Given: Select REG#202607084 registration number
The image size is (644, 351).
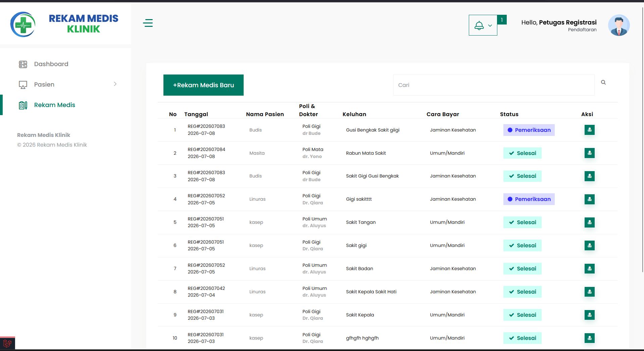Looking at the screenshot, I should (206, 150).
